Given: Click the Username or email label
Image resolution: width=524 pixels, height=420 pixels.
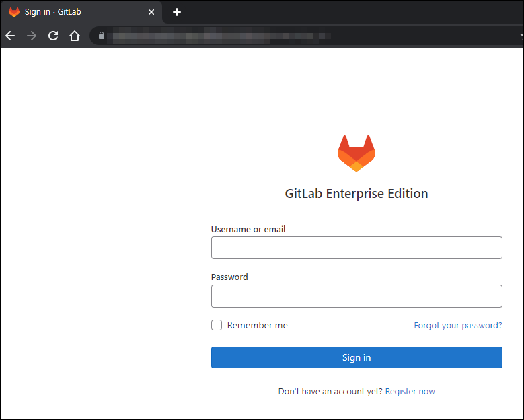Looking at the screenshot, I should (x=248, y=229).
